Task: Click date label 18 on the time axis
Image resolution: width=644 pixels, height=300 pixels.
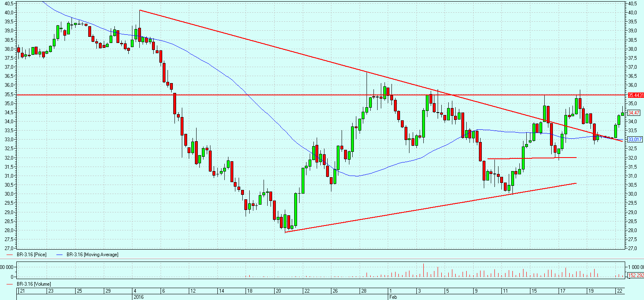Action: pos(250,291)
